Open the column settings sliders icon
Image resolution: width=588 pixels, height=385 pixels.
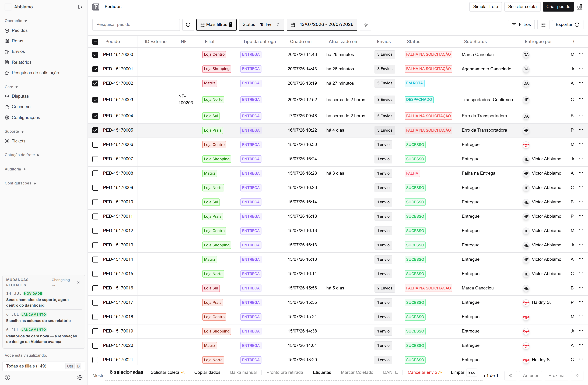(x=543, y=25)
